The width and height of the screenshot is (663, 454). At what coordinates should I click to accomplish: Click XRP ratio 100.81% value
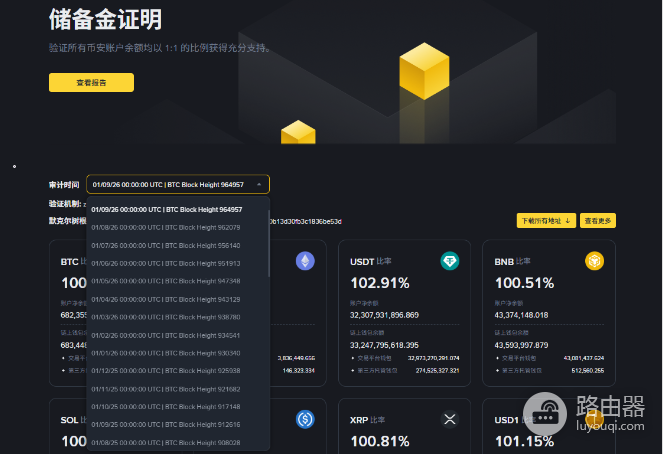(x=380, y=441)
